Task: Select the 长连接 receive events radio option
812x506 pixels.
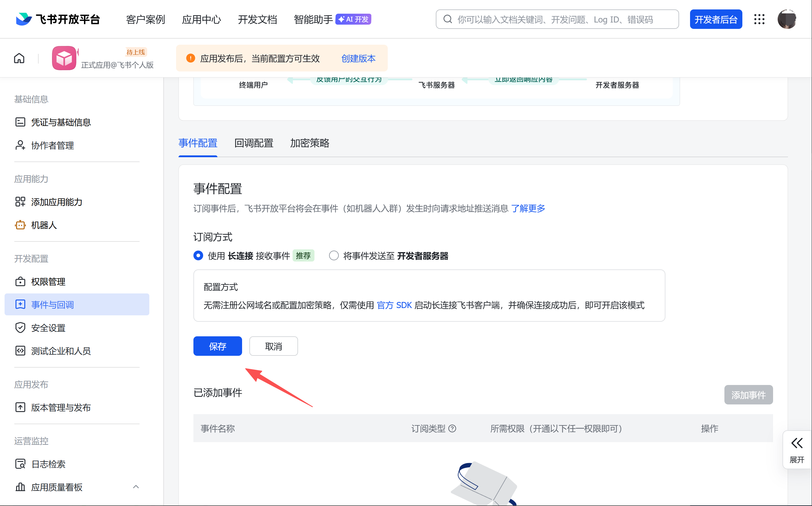Action: pyautogui.click(x=198, y=255)
